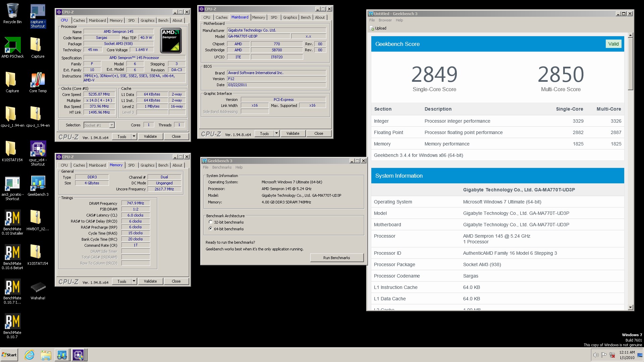Screen dimensions: 644x362
Task: Open the Socket #1 selection dropdown
Action: [112, 125]
